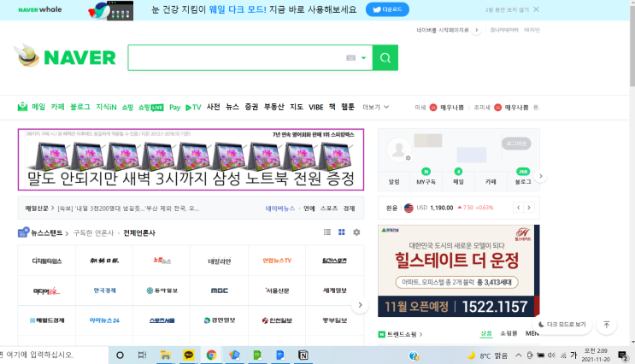Viewport: 635px width, 364px height.
Task: Open KakaoTalk from the taskbar
Action: click(x=188, y=355)
